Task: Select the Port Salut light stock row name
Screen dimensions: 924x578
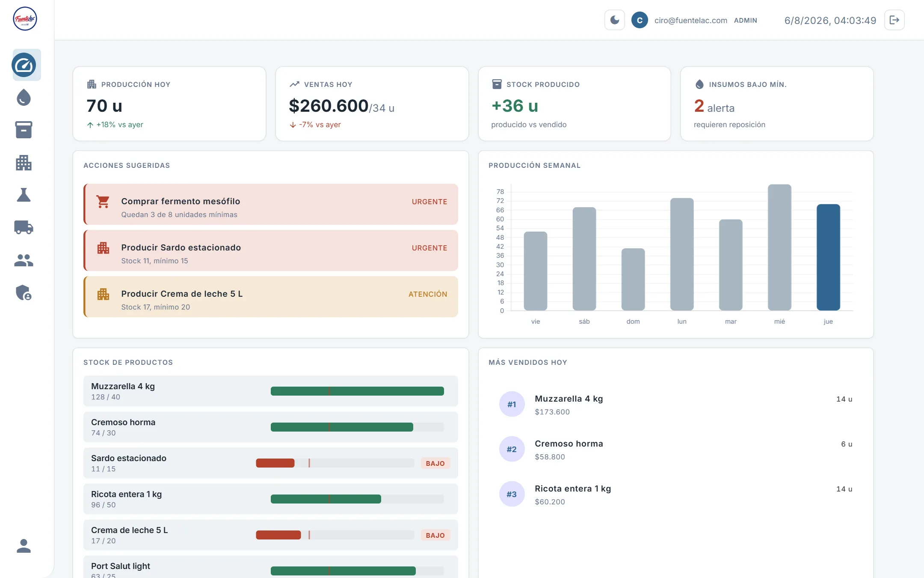Action: tap(121, 566)
